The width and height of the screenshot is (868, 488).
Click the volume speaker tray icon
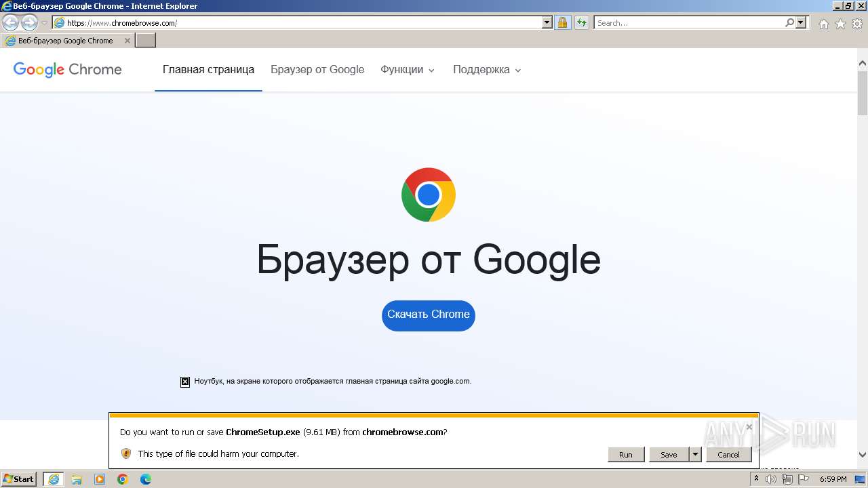771,480
